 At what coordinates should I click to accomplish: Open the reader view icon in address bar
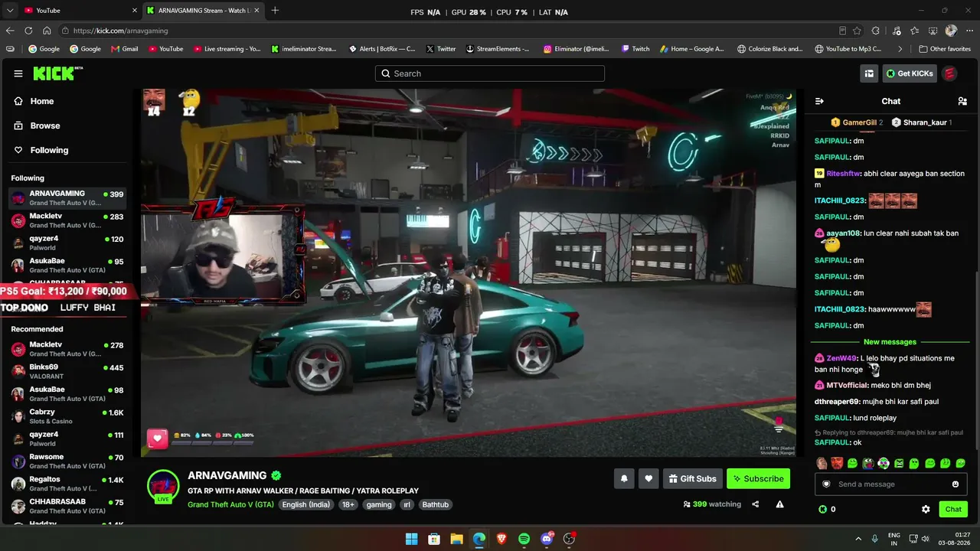(x=842, y=31)
